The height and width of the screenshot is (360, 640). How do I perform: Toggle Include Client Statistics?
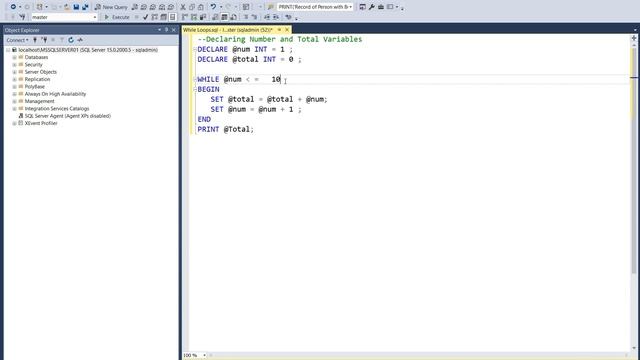click(x=202, y=17)
